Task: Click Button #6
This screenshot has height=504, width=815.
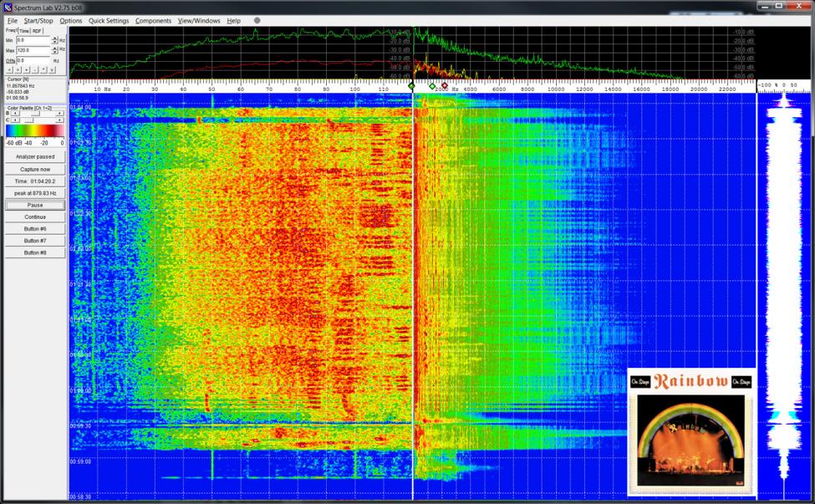Action: tap(35, 229)
